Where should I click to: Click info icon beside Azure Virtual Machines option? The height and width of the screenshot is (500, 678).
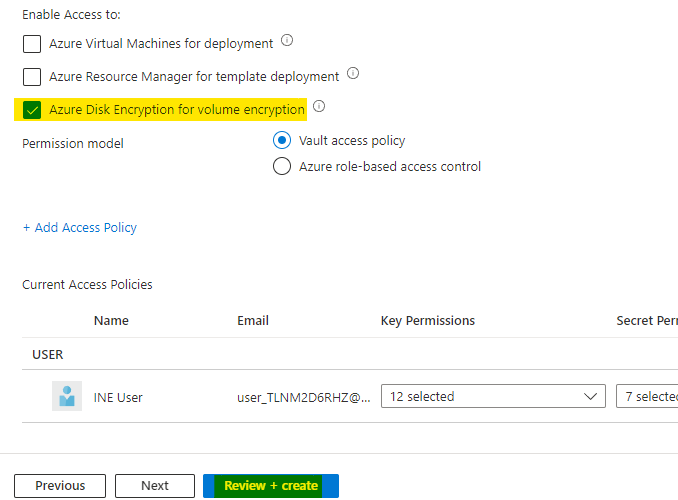pyautogui.click(x=287, y=42)
